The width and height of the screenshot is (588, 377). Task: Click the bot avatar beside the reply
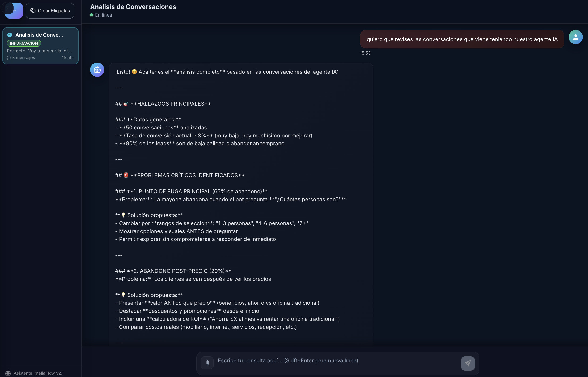[97, 70]
